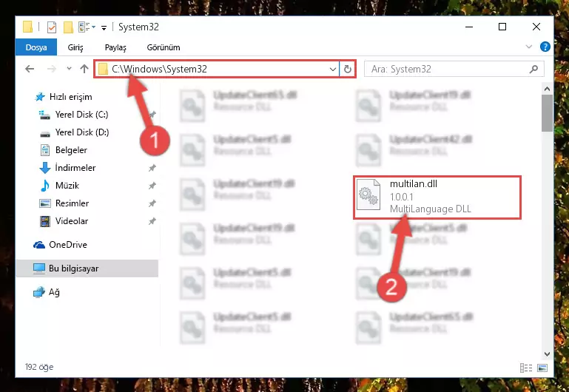569x392 pixels.
Task: Select OneDrive in navigation pane
Action: pos(60,245)
